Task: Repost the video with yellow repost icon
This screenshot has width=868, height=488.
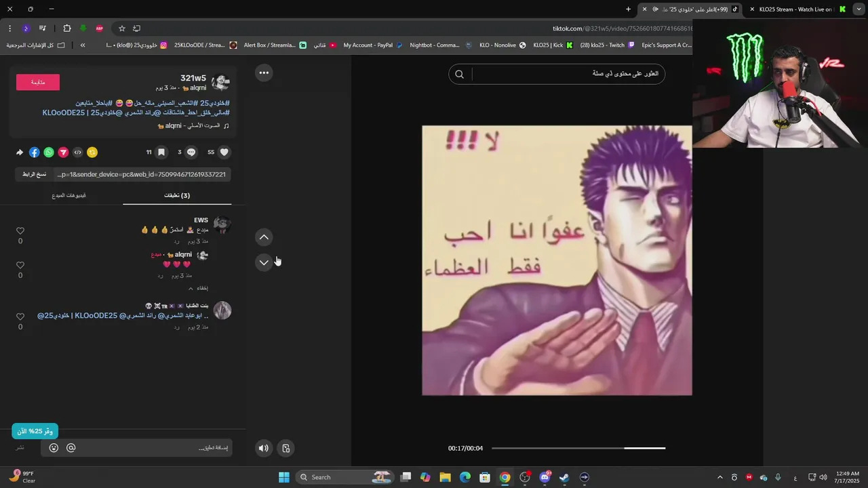Action: (92, 152)
